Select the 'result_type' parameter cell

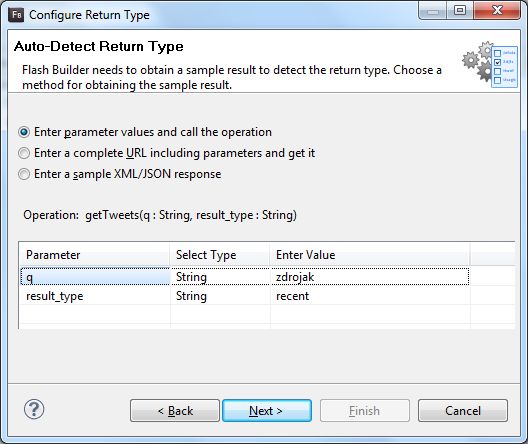95,296
